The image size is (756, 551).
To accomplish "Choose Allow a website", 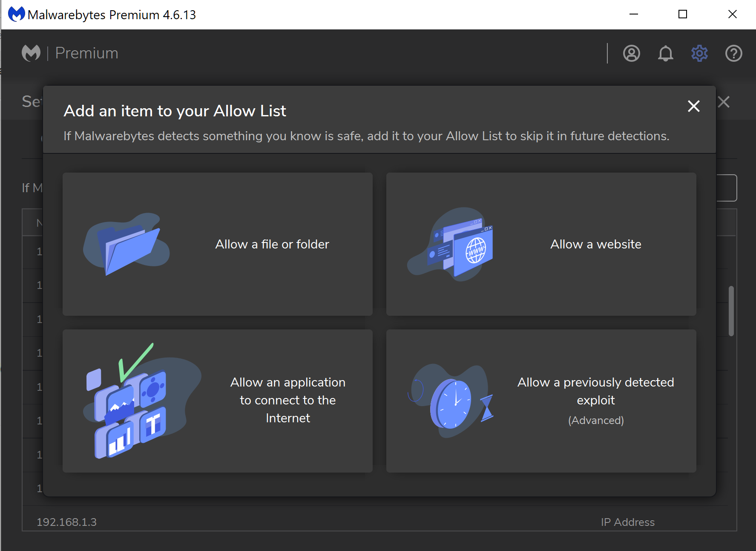I will click(541, 244).
